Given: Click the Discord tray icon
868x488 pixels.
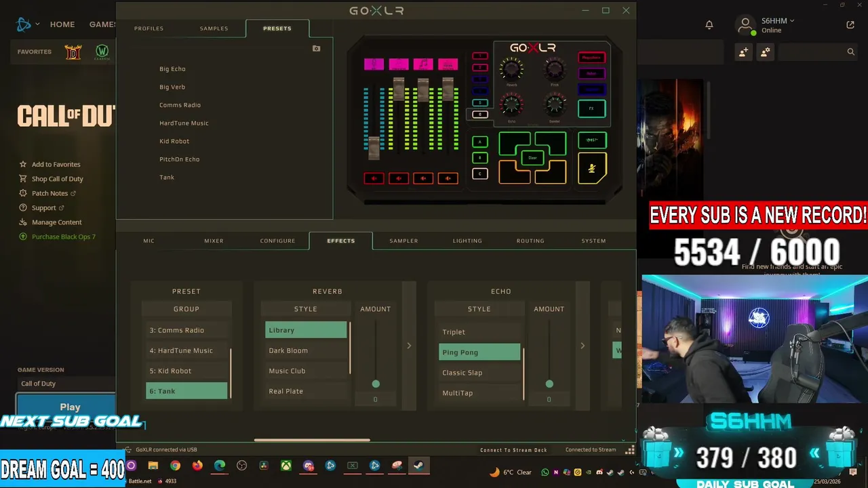Looking at the screenshot, I should [x=599, y=472].
